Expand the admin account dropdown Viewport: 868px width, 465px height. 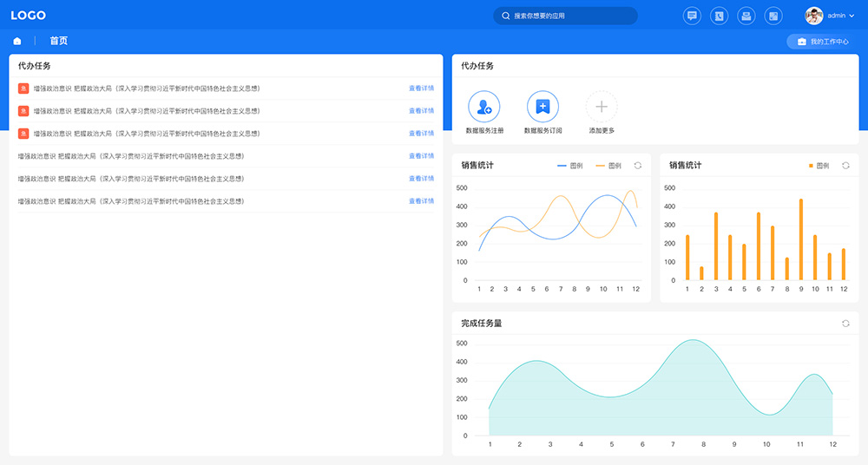852,16
